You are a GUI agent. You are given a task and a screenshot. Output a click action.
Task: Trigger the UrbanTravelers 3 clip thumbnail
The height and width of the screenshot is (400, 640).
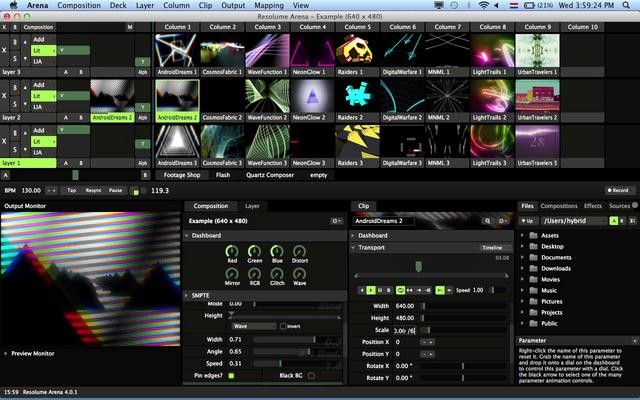(537, 141)
